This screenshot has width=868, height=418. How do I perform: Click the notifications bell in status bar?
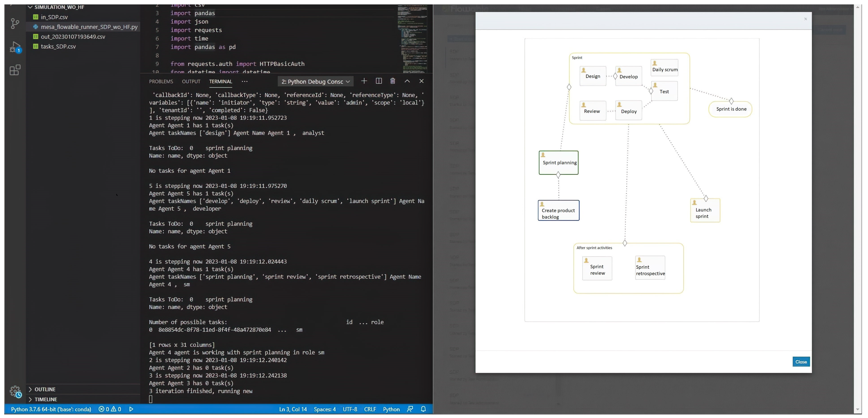[423, 409]
